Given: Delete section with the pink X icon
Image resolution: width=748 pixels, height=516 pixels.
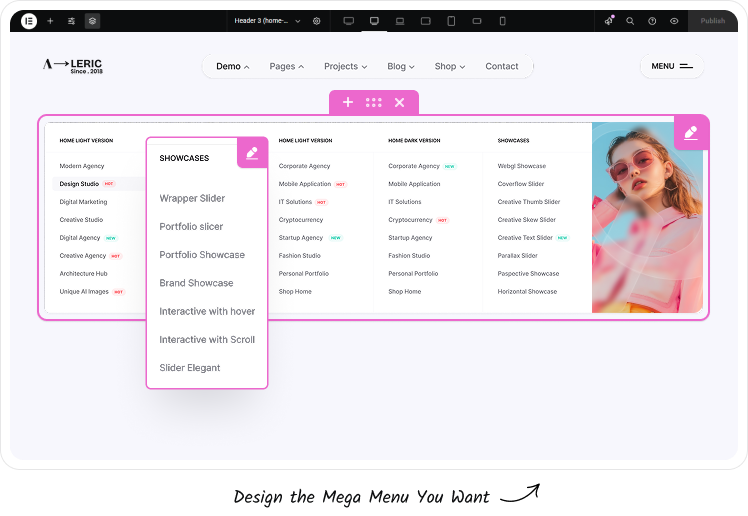Looking at the screenshot, I should [x=400, y=102].
